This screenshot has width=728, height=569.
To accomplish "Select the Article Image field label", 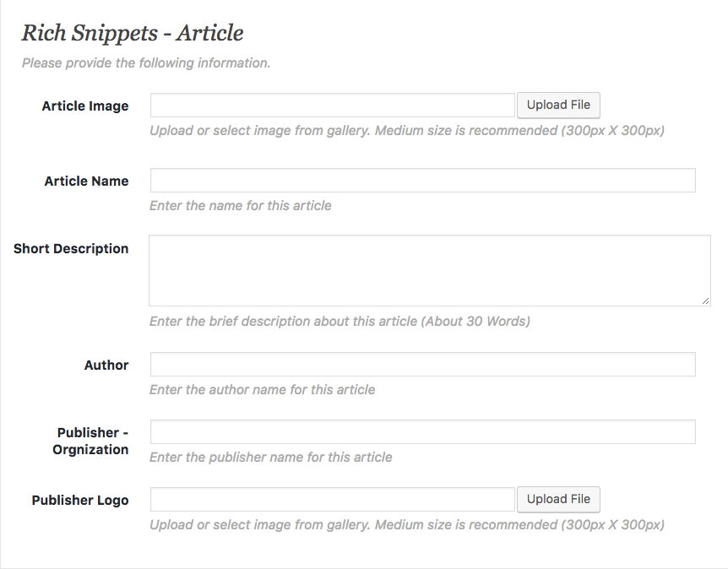I will 84,106.
